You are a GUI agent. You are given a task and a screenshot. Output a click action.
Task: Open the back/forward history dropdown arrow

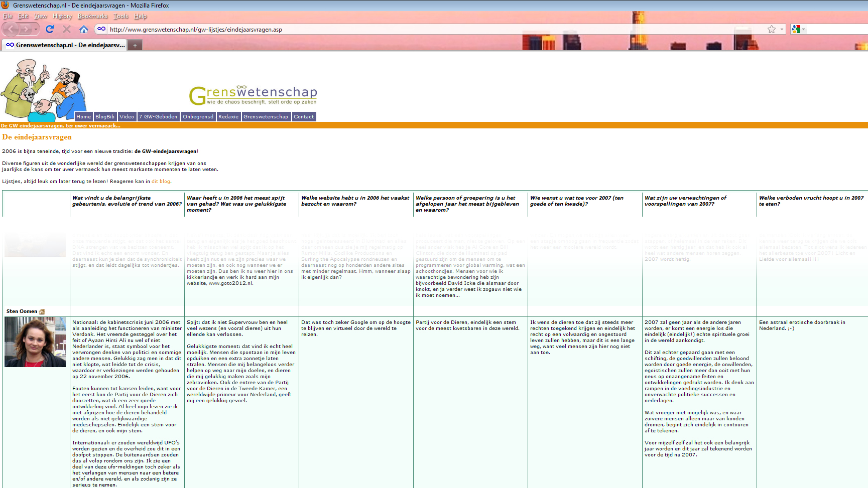pos(36,29)
